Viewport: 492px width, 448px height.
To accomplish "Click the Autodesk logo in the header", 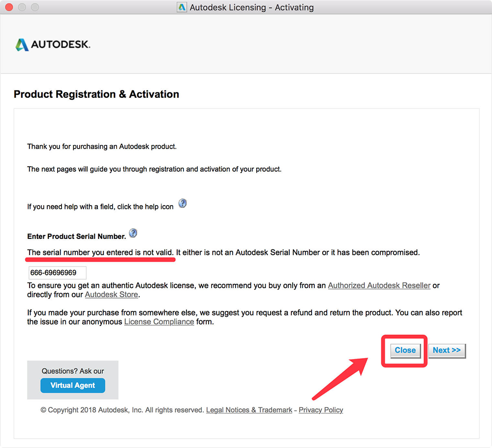I will [x=53, y=45].
